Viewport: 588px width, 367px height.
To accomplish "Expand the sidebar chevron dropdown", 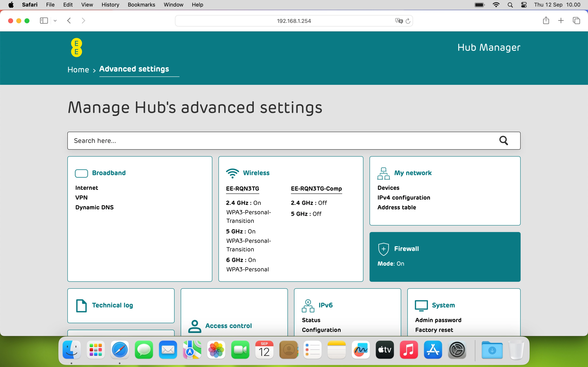I will tap(55, 21).
